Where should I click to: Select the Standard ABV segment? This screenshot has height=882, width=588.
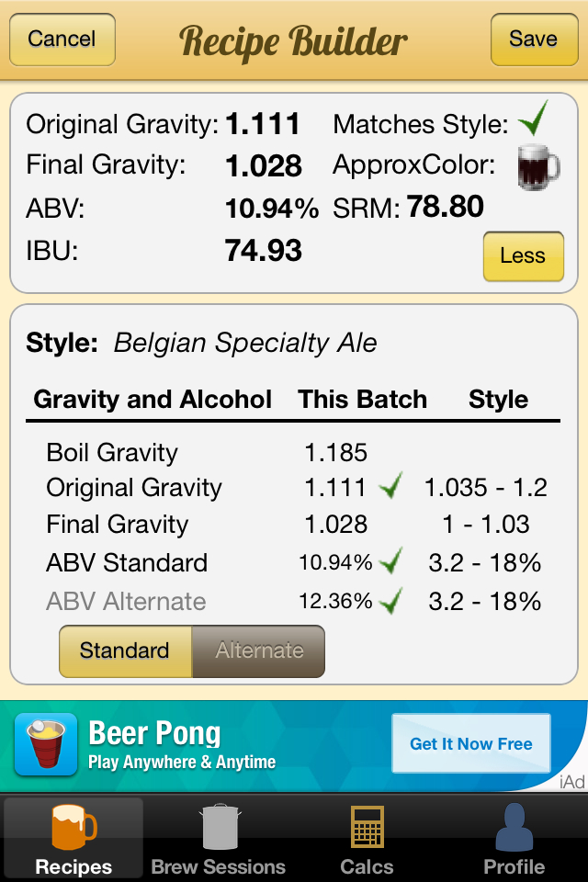126,650
